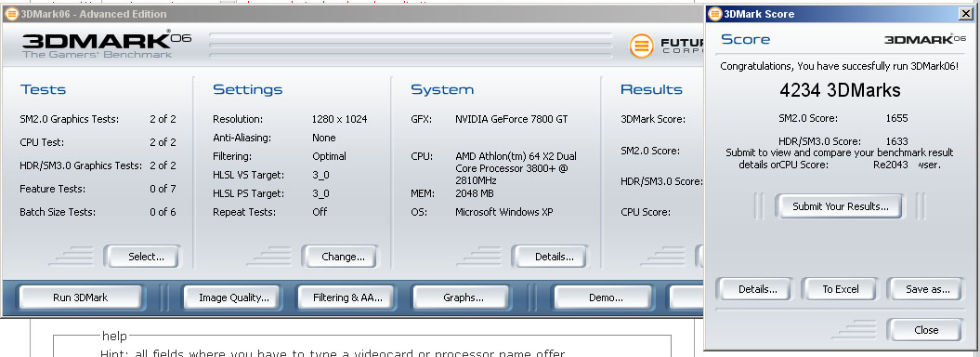Click the Repeat Tests value Off
Screen dimensions: 980x357
(x=320, y=212)
